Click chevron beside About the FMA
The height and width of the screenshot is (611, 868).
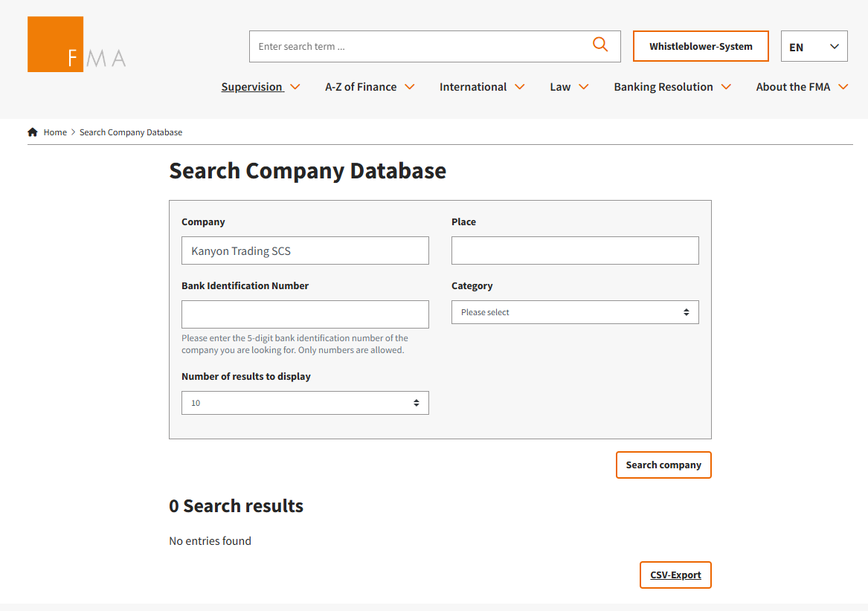843,87
